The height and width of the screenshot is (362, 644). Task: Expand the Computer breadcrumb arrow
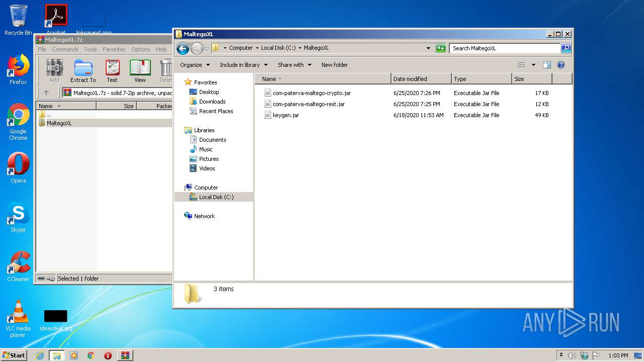257,48
